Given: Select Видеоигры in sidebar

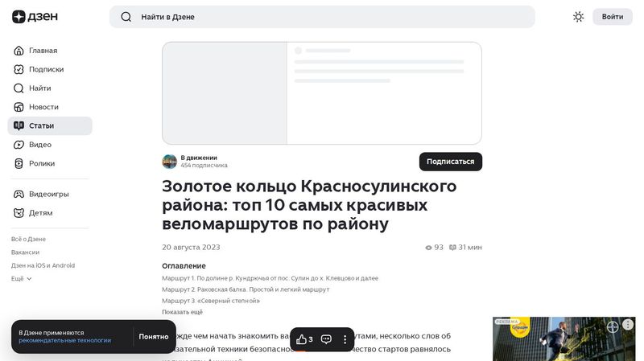Looking at the screenshot, I should (48, 194).
